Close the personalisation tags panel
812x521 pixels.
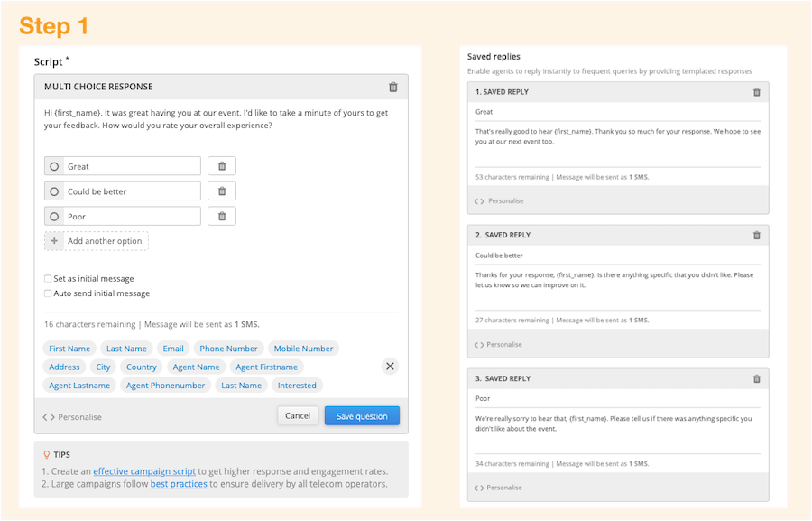390,367
